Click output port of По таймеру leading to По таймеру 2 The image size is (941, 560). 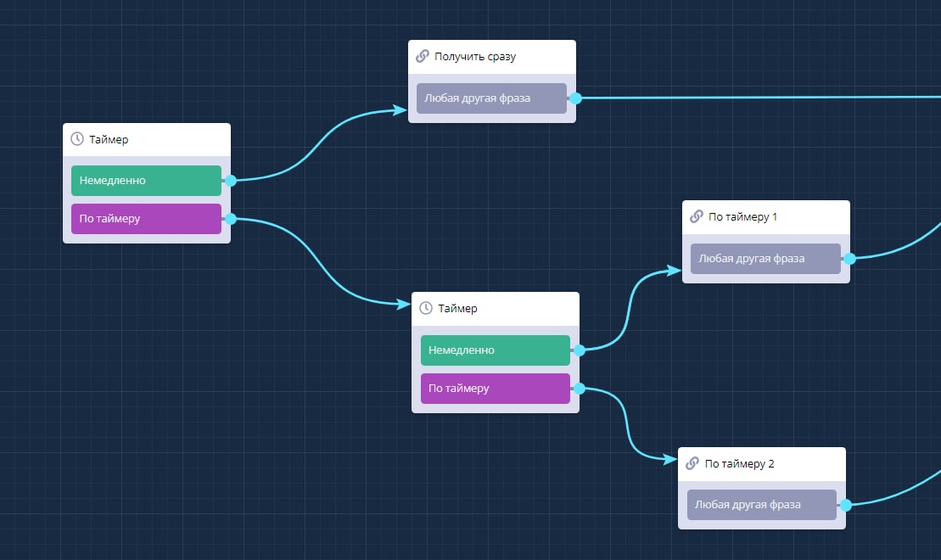(x=579, y=389)
